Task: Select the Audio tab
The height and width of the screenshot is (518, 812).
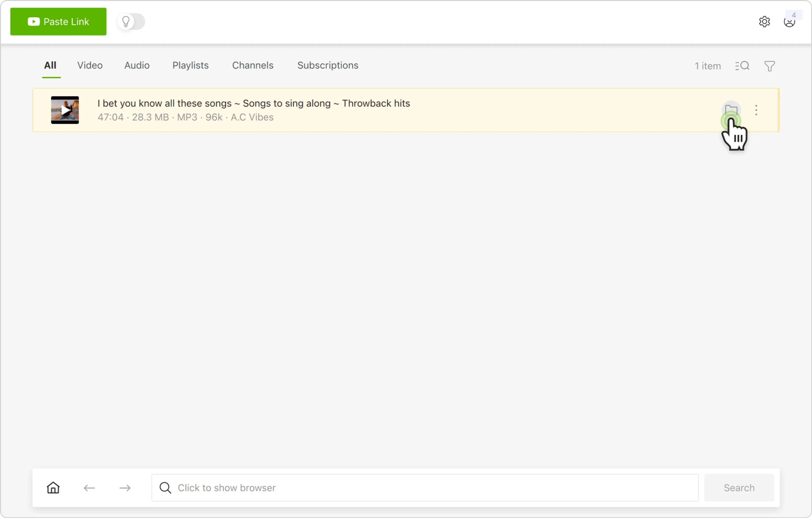Action: [137, 65]
